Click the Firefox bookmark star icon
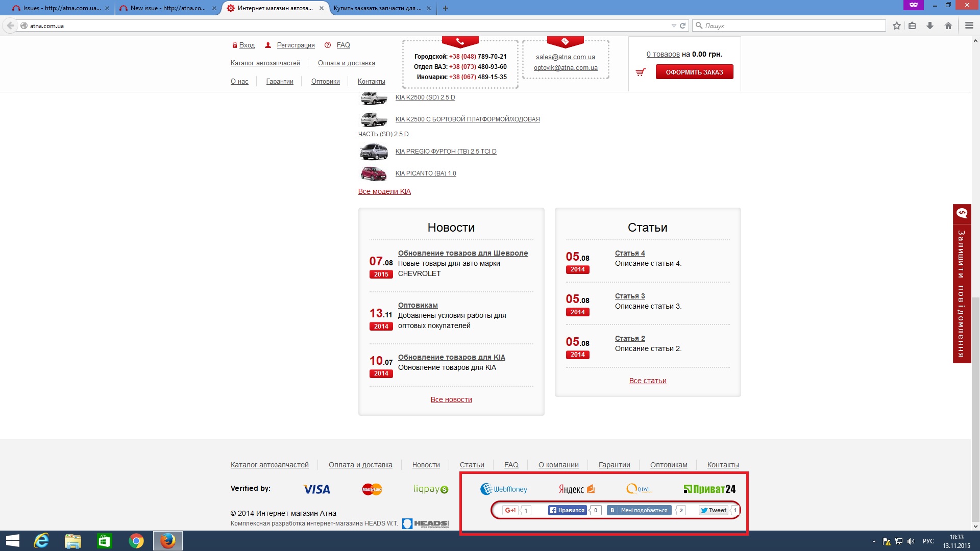 coord(897,26)
